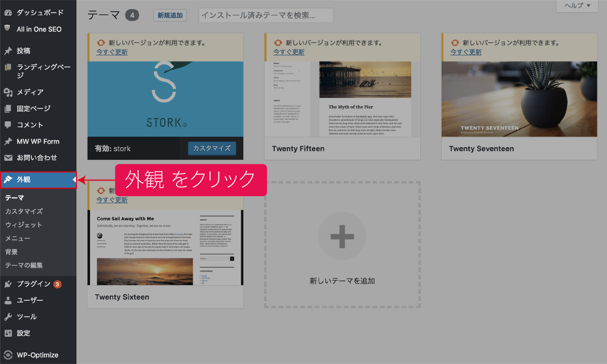607x364 pixels.
Task: Click the 設定 settings icon
Action: pyautogui.click(x=8, y=333)
